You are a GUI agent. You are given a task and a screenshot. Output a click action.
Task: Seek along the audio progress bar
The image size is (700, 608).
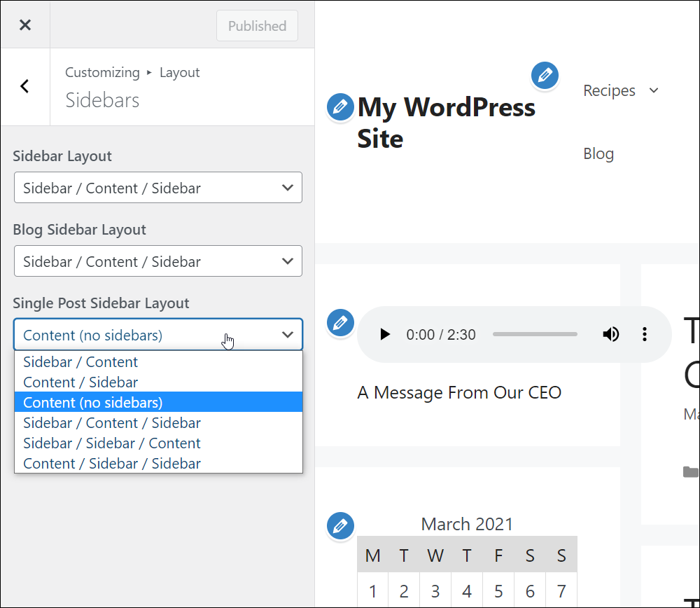[x=535, y=334]
